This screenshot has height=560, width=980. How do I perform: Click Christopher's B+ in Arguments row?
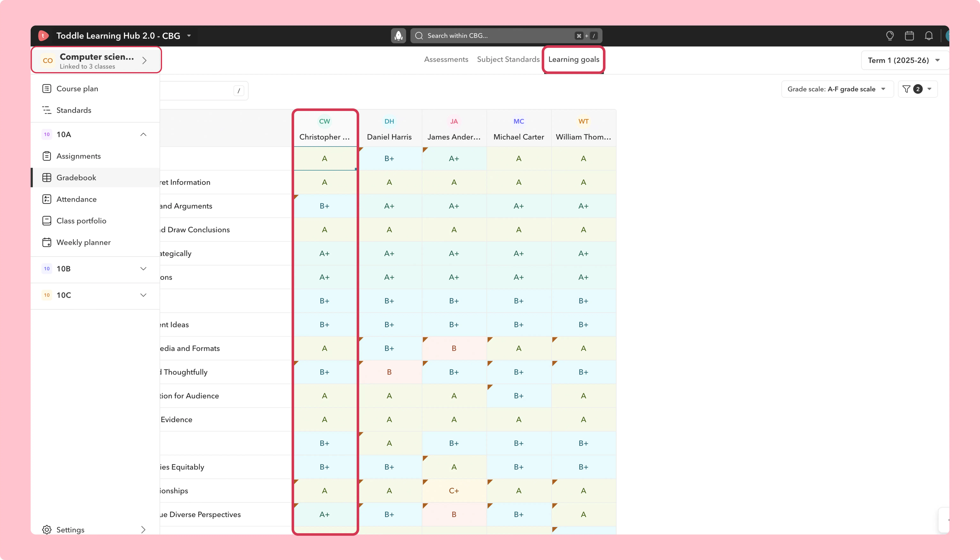tap(325, 206)
